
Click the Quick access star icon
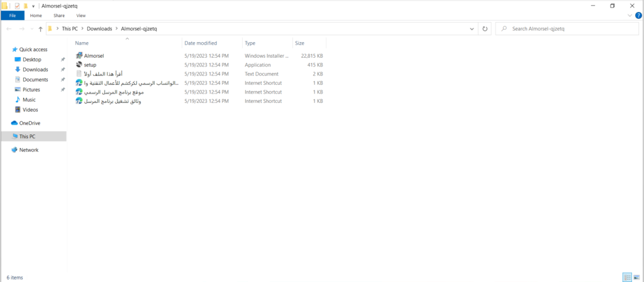15,50
